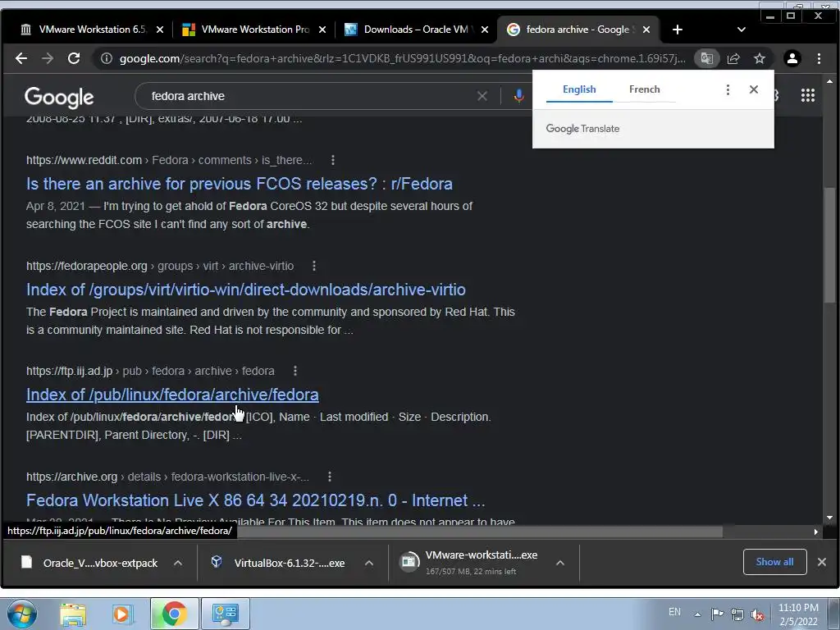Open more options for reddit result

tap(333, 160)
